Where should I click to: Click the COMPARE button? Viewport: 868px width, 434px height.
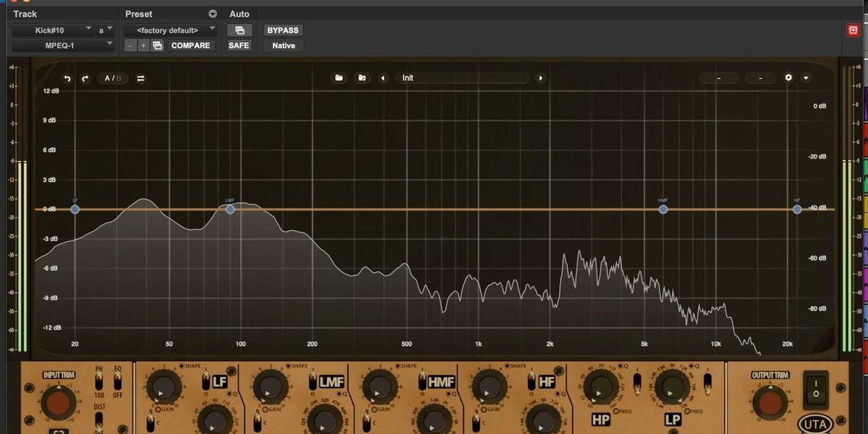[191, 46]
